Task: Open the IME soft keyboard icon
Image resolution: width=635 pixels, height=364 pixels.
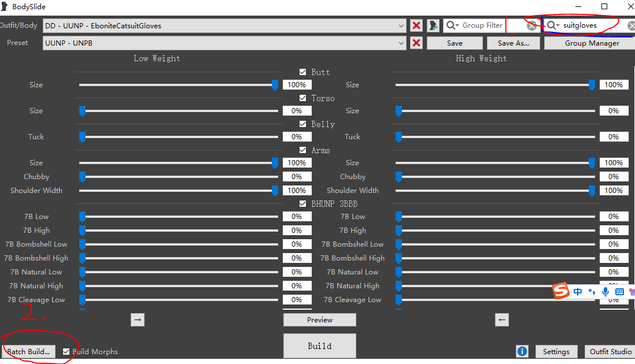Action: click(619, 292)
